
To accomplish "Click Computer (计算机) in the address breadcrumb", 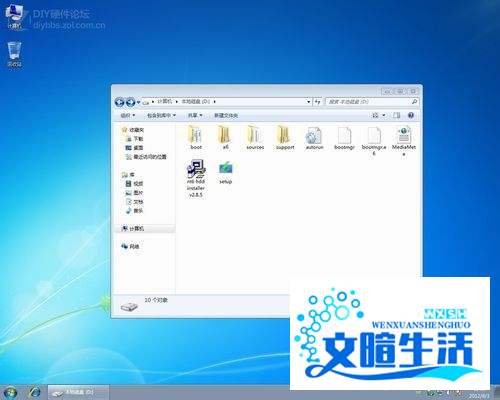I will (x=164, y=101).
